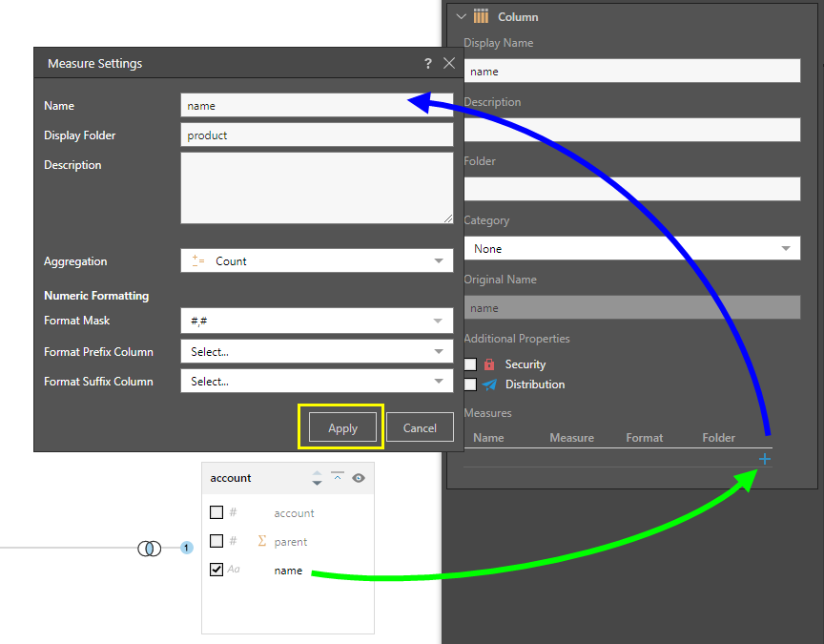824x644 pixels.
Task: Click the sigma icon beside parent
Action: click(262, 541)
